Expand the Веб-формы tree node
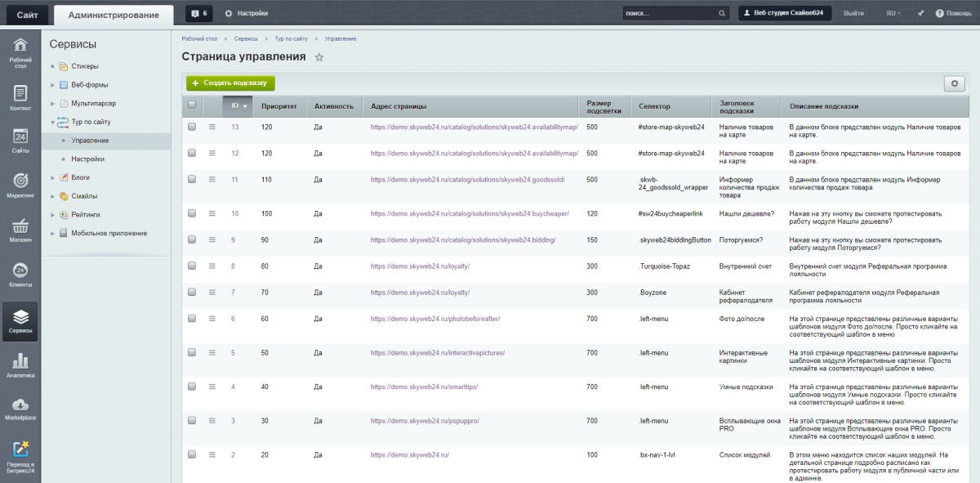Viewport: 980px width, 483px height. coord(52,85)
